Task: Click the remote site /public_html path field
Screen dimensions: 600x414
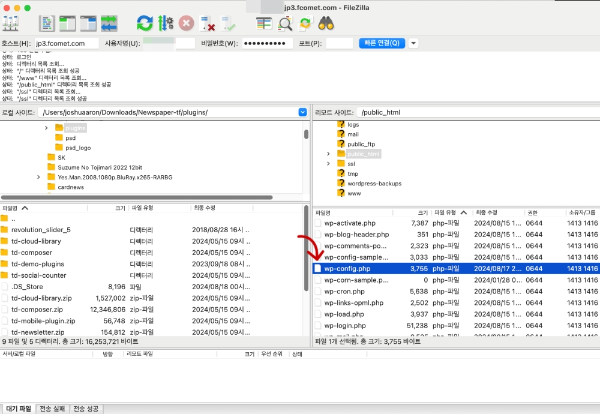Action: [x=478, y=112]
